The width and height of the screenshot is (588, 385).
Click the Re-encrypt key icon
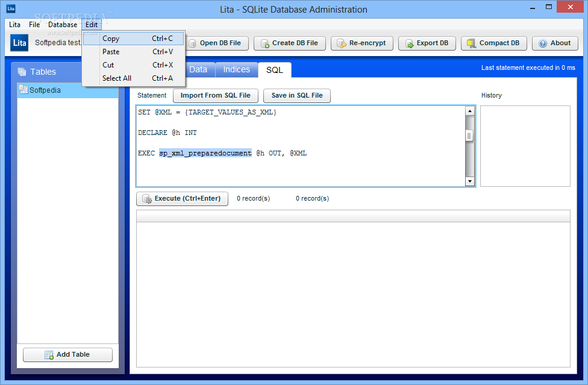click(341, 43)
